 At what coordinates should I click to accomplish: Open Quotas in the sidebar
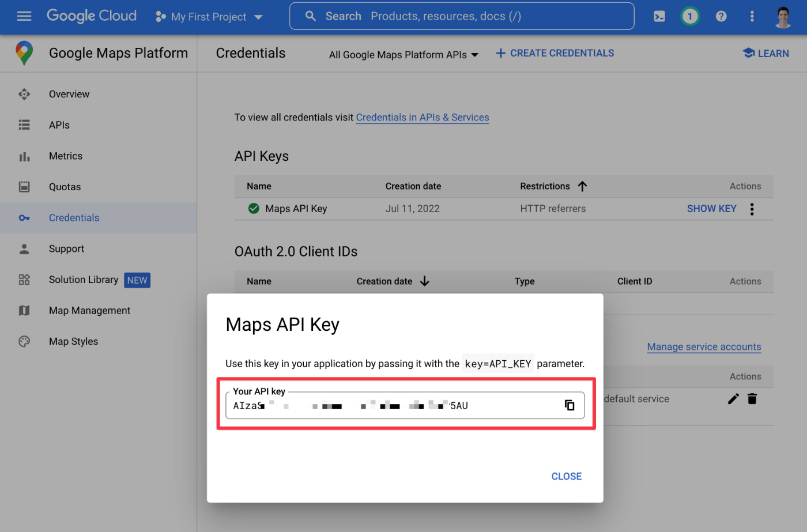pos(98,187)
